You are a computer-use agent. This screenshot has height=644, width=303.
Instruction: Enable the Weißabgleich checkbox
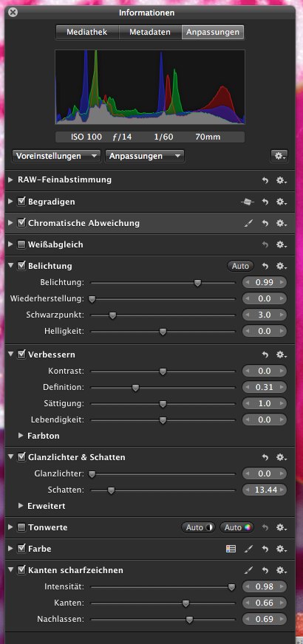pyautogui.click(x=21, y=244)
